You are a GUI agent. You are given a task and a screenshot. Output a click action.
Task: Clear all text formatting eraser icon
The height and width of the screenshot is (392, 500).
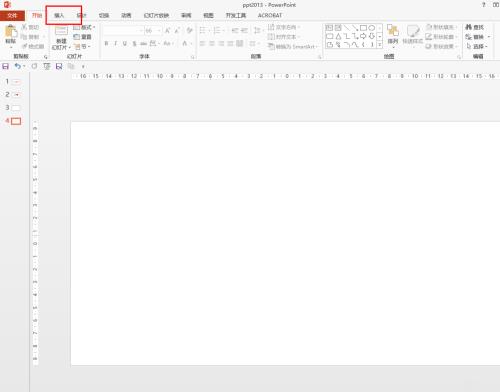[x=190, y=31]
